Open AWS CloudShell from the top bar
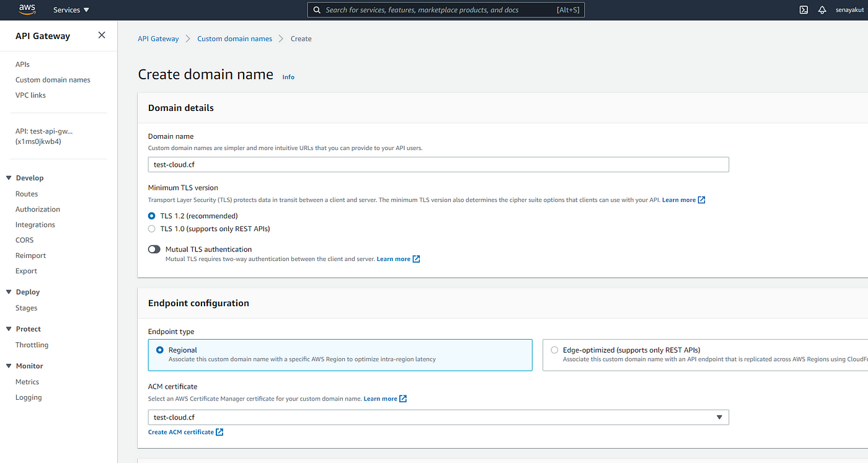Viewport: 868px width, 463px height. 804,9
